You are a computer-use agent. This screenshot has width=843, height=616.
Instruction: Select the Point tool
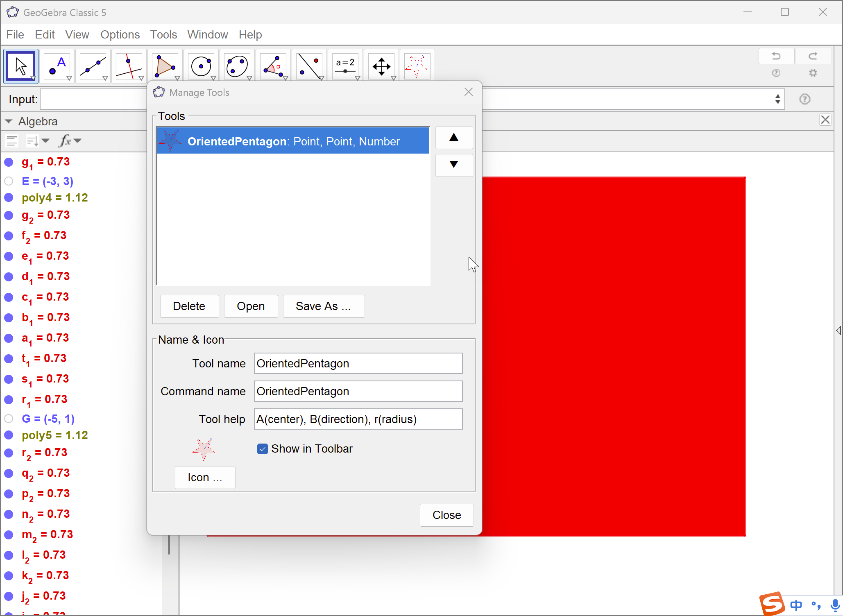click(57, 66)
